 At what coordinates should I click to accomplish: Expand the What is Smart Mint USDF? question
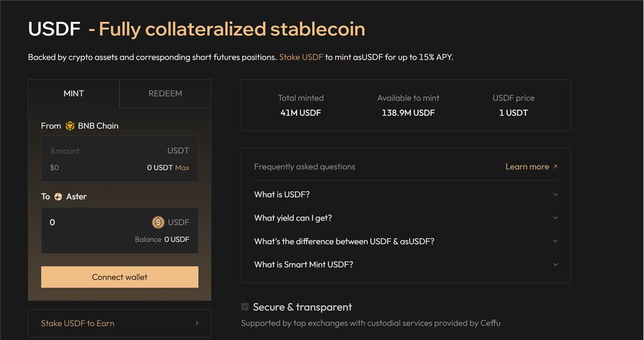406,264
